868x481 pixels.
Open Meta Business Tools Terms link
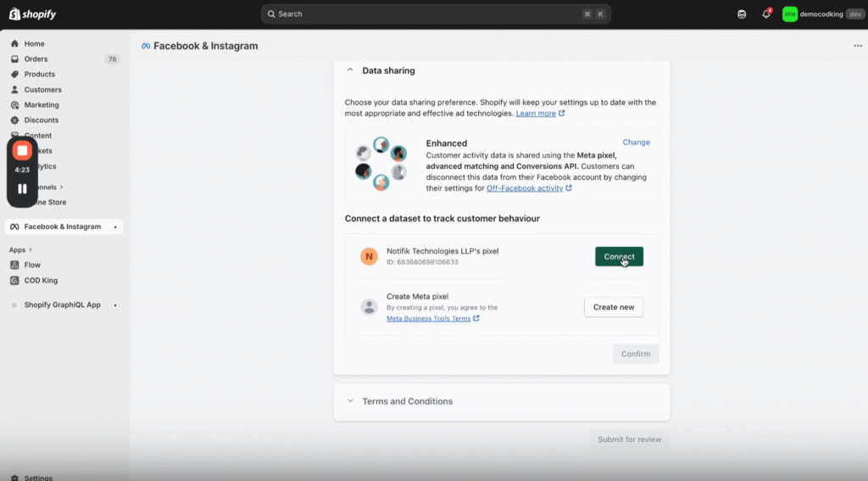pyautogui.click(x=428, y=319)
